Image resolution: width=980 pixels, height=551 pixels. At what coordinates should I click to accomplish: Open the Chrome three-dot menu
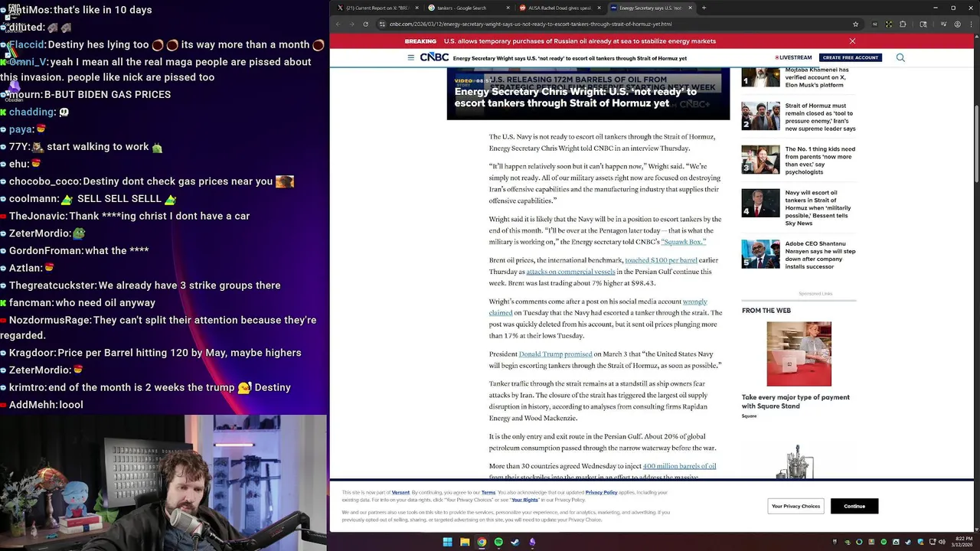pyautogui.click(x=970, y=24)
